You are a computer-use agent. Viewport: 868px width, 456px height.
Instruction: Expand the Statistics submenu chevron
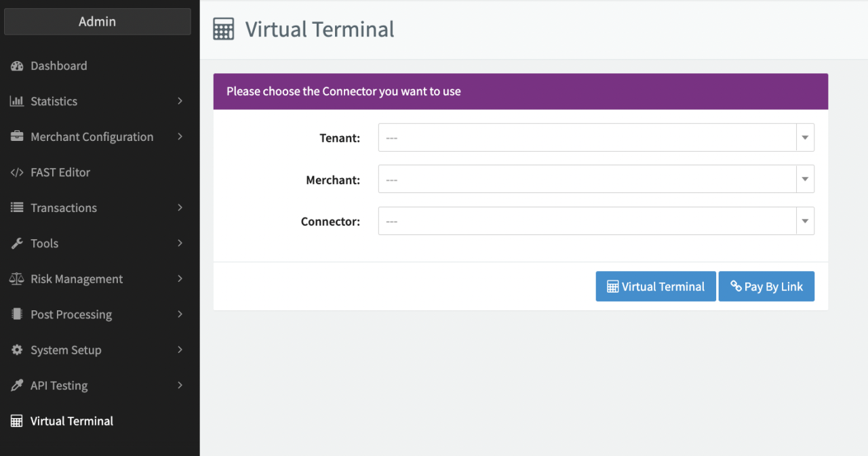point(180,101)
